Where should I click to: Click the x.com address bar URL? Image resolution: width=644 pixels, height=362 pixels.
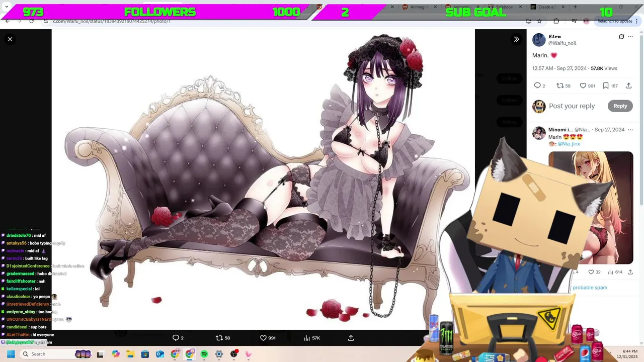point(112,21)
